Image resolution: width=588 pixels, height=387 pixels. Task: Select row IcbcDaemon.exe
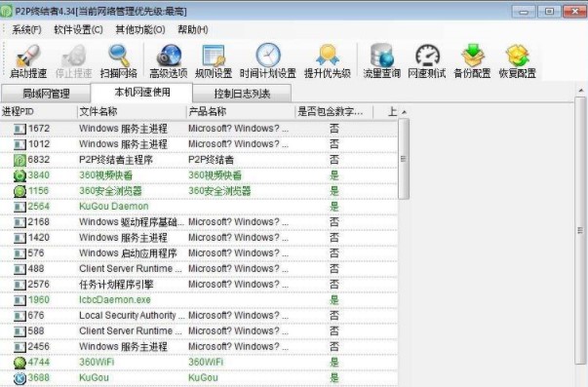click(199, 300)
